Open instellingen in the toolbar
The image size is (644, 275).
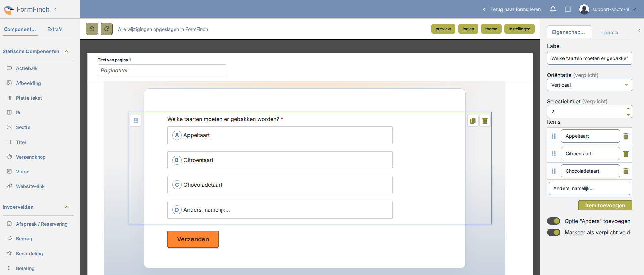[520, 29]
